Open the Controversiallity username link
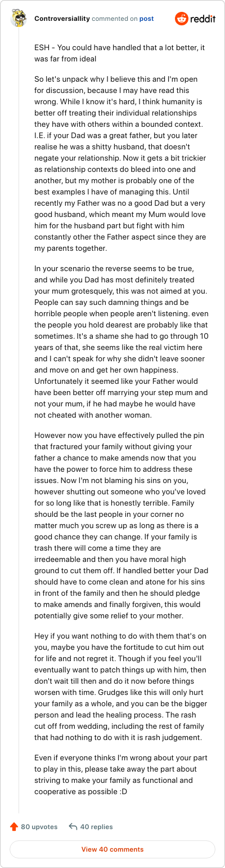The width and height of the screenshot is (225, 868). click(x=62, y=19)
